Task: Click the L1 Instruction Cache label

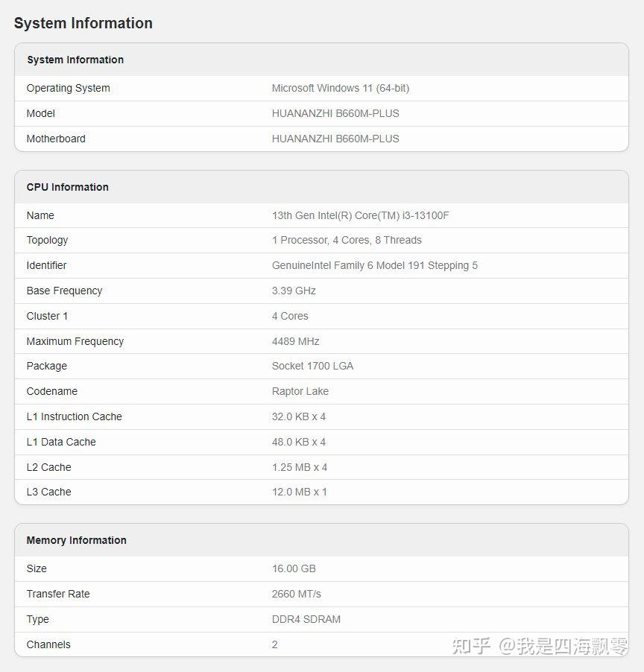Action: point(74,416)
